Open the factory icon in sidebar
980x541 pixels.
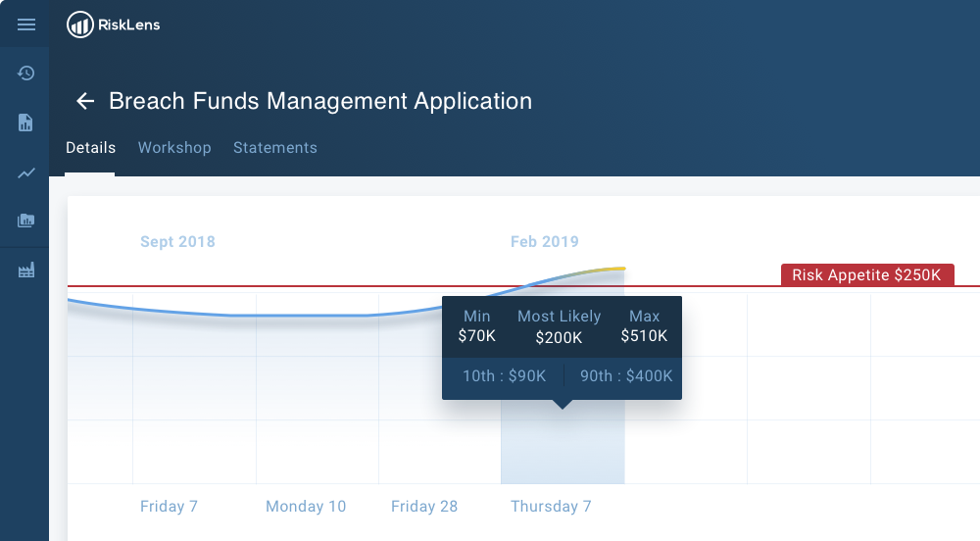pyautogui.click(x=25, y=270)
